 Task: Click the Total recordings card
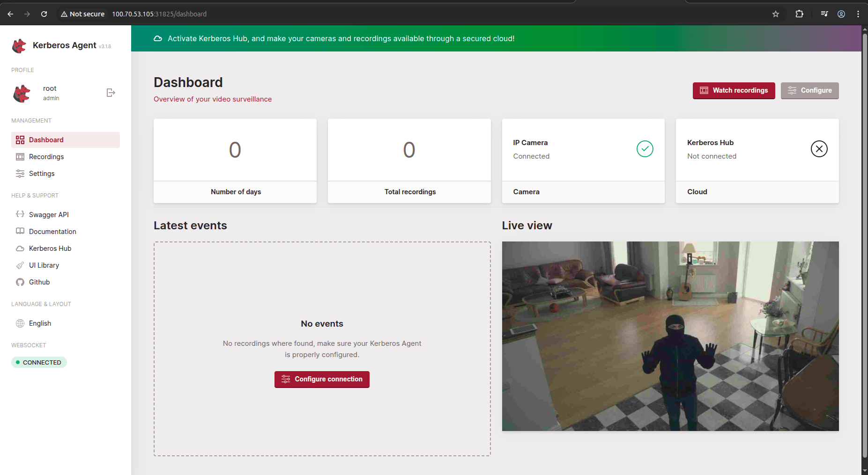(x=409, y=161)
